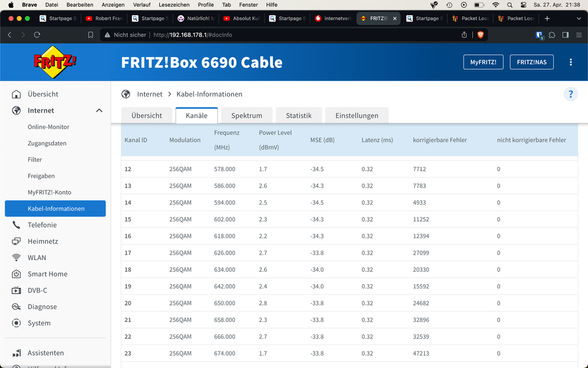The width and height of the screenshot is (588, 368).
Task: Open Online-Monitor in sidebar
Action: [48, 127]
